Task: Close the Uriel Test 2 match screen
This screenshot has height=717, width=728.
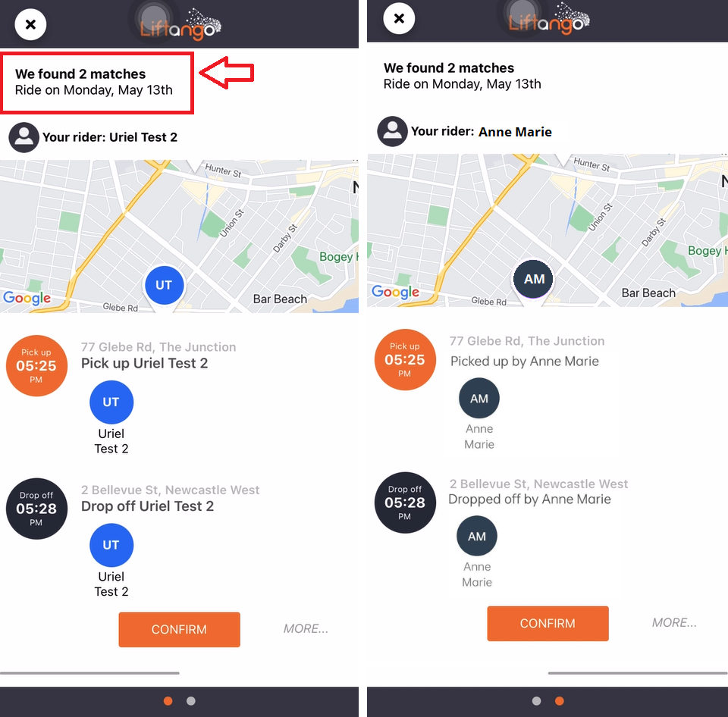Action: (30, 24)
